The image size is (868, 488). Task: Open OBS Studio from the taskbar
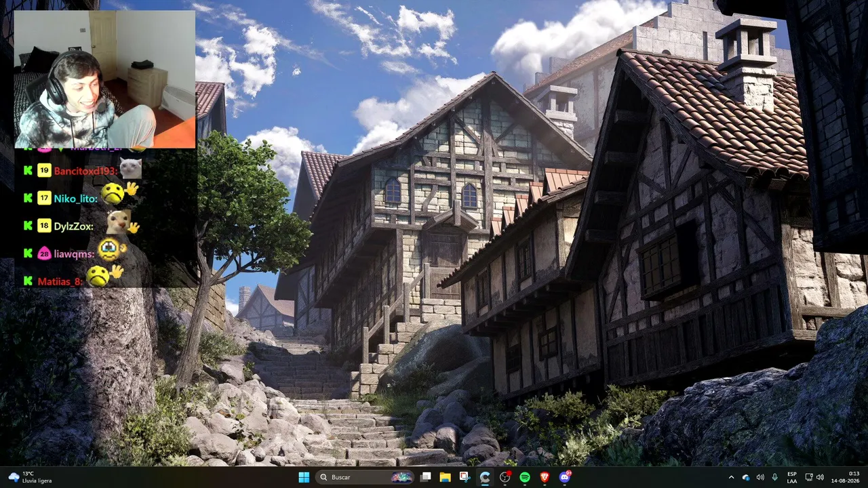tap(505, 477)
